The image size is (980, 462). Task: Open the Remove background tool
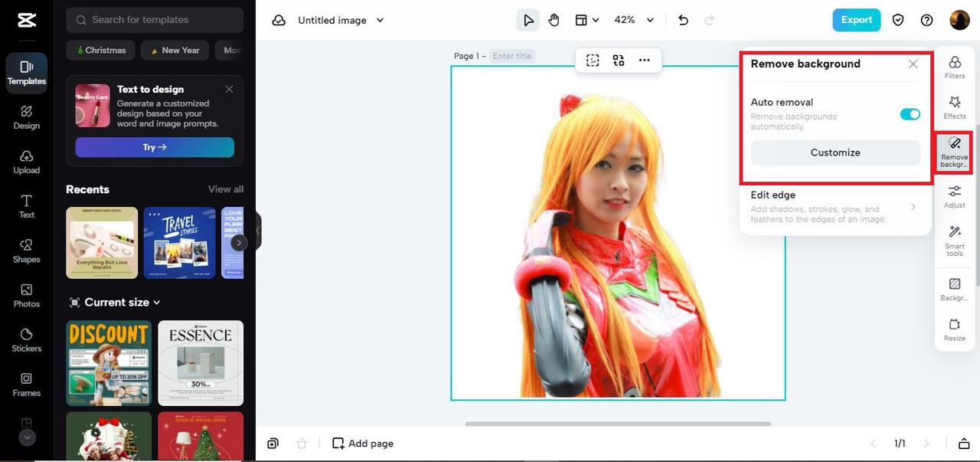click(955, 152)
